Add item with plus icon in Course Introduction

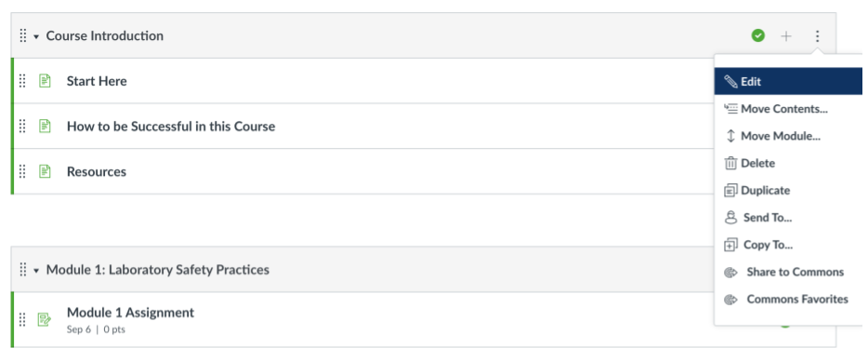click(x=786, y=36)
